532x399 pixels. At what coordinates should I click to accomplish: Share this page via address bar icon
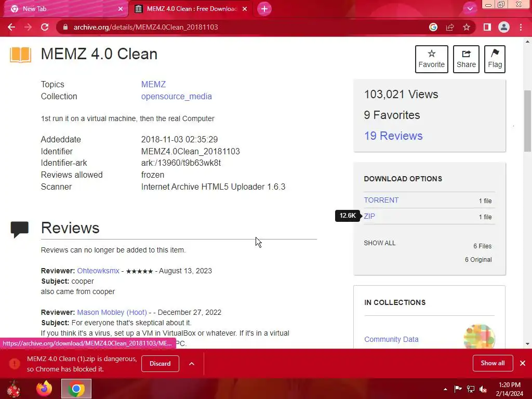[450, 27]
